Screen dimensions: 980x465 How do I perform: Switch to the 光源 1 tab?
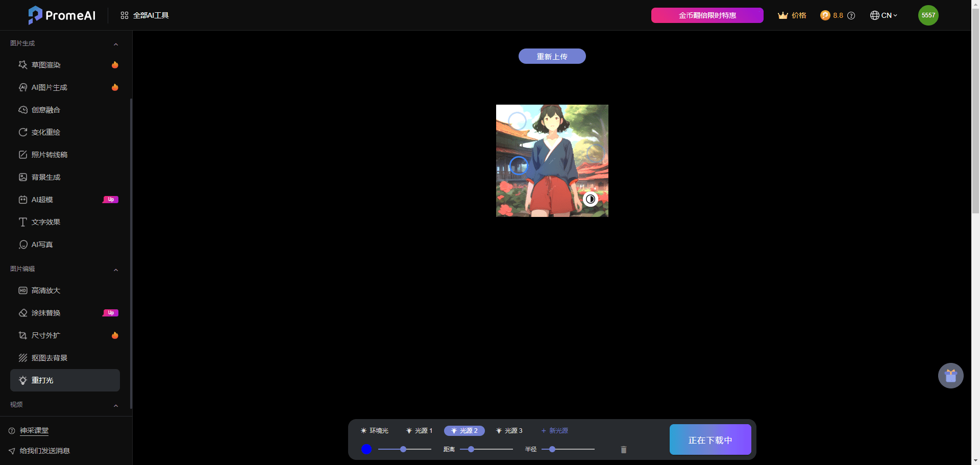[419, 431]
